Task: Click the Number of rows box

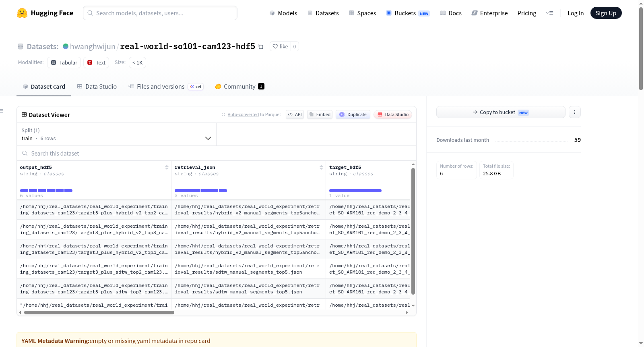Action: point(456,170)
